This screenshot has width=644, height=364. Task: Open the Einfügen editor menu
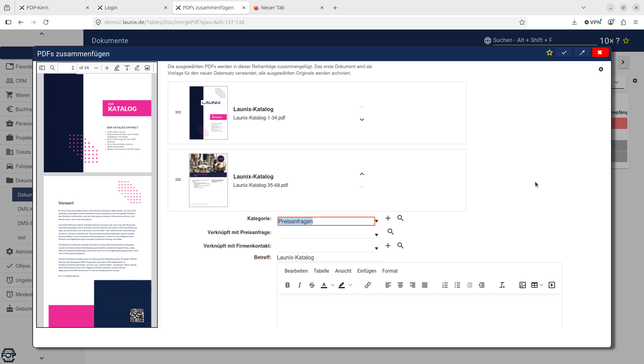pyautogui.click(x=367, y=271)
